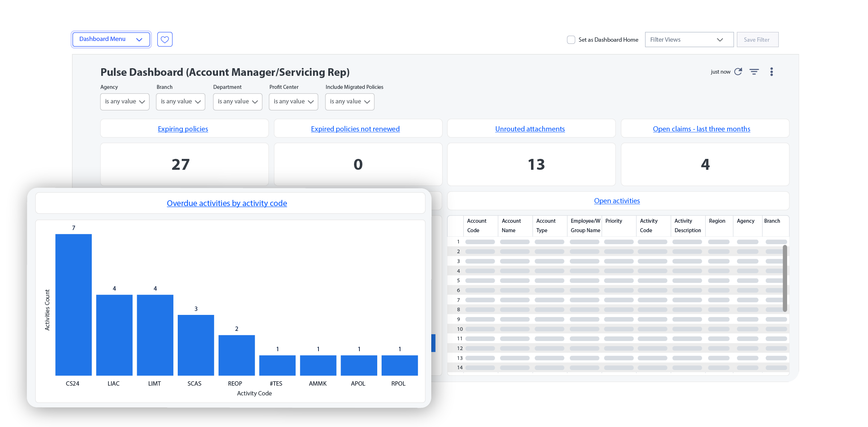Click the APOL bar in chart
The image size is (868, 427).
tap(359, 365)
